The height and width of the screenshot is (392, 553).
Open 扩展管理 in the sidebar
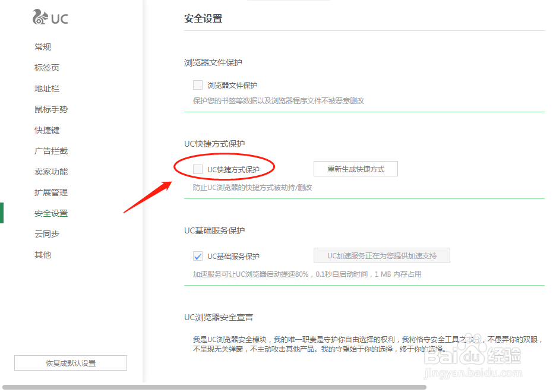click(51, 192)
